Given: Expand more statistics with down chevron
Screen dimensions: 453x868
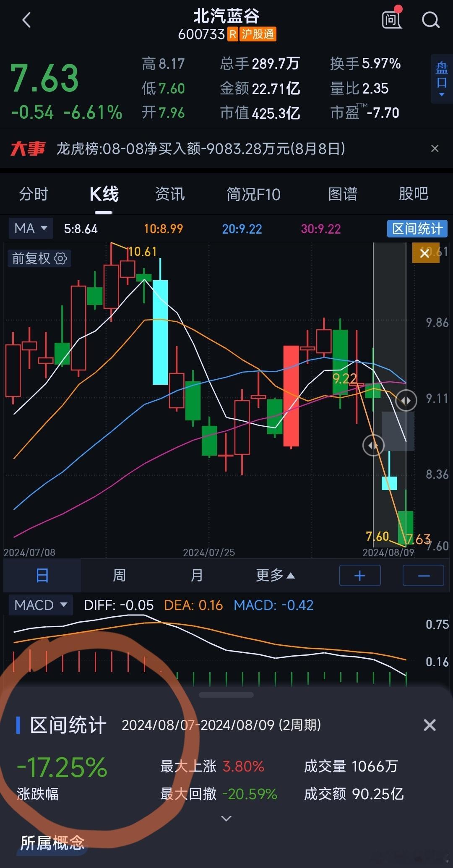Looking at the screenshot, I should 226,818.
